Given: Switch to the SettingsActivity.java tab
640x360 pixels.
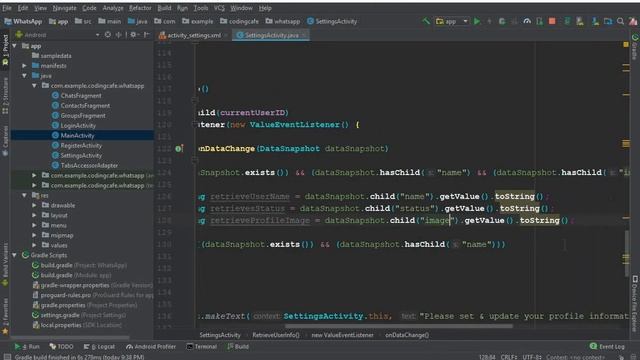Looking at the screenshot, I should (x=270, y=36).
